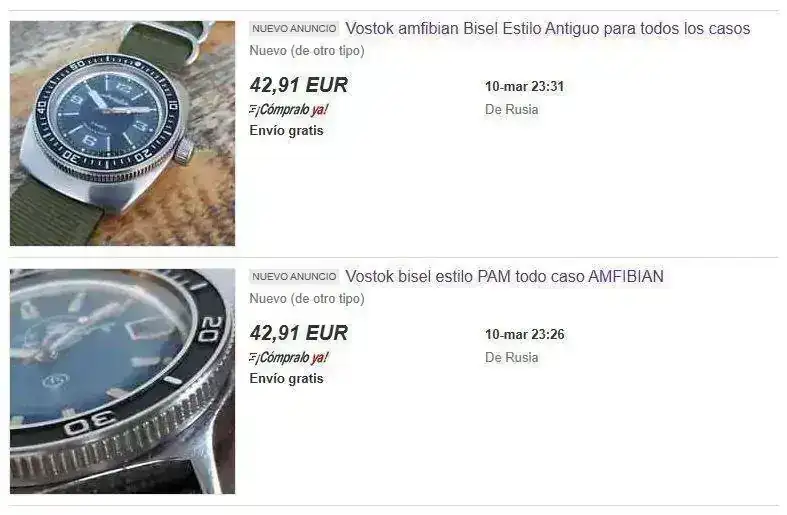Viewport: 787px width, 515px height.
Task: Open 'Vostok bisel estilo PAM todo caso AMFIBIAN' title
Action: click(x=504, y=277)
